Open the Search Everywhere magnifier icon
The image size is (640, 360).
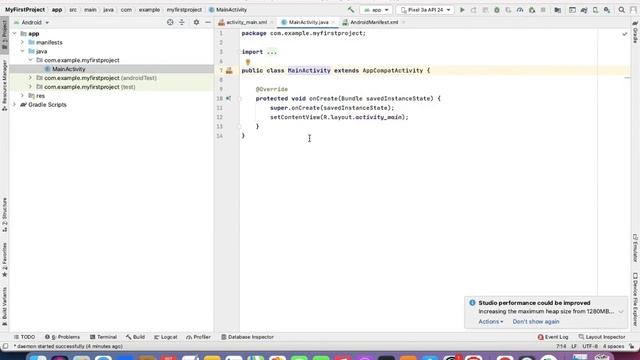point(622,10)
